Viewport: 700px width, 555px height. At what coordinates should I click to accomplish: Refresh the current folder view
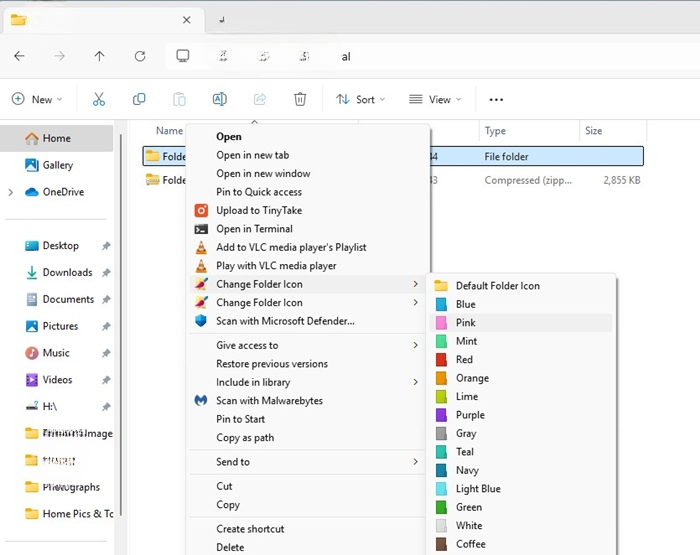140,56
